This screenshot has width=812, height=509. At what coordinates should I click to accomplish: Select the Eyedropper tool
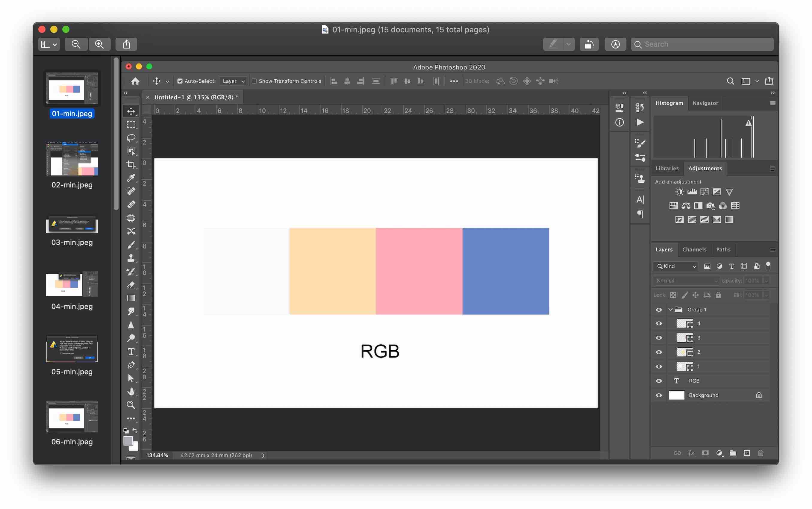click(x=131, y=178)
